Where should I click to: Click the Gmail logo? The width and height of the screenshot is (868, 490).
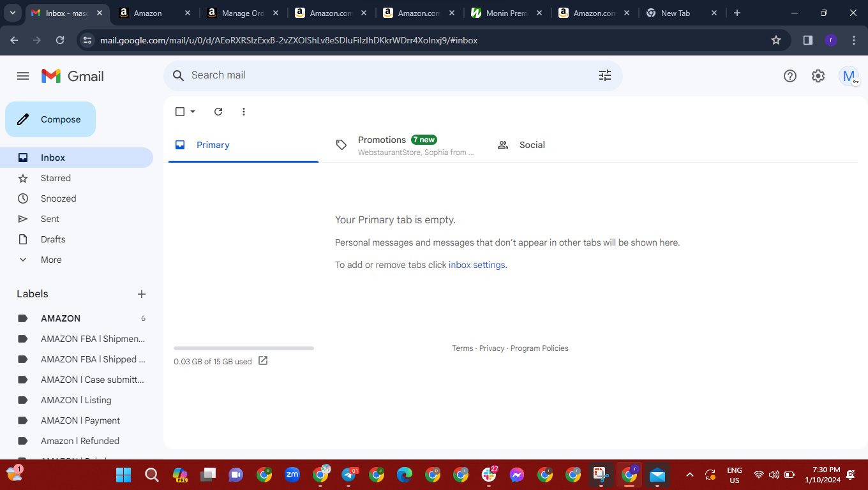73,76
